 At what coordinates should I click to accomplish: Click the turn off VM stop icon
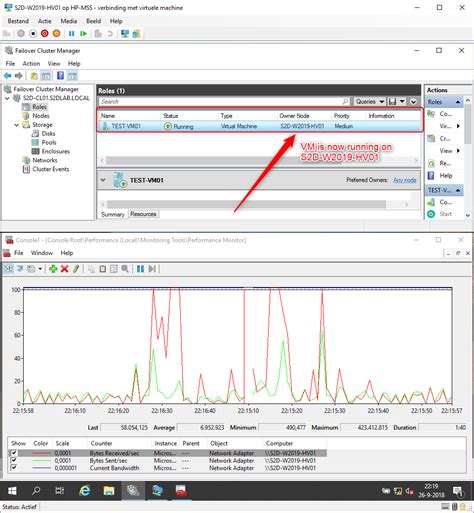point(33,34)
